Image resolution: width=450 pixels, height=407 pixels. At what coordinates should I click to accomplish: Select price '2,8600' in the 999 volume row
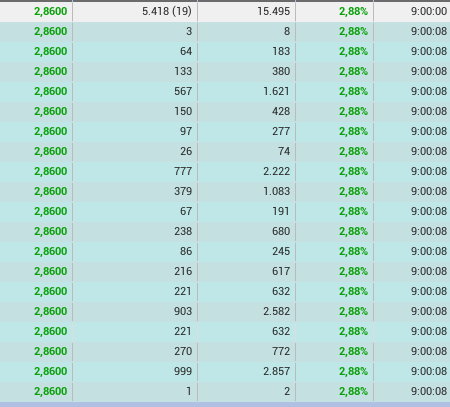coord(51,371)
